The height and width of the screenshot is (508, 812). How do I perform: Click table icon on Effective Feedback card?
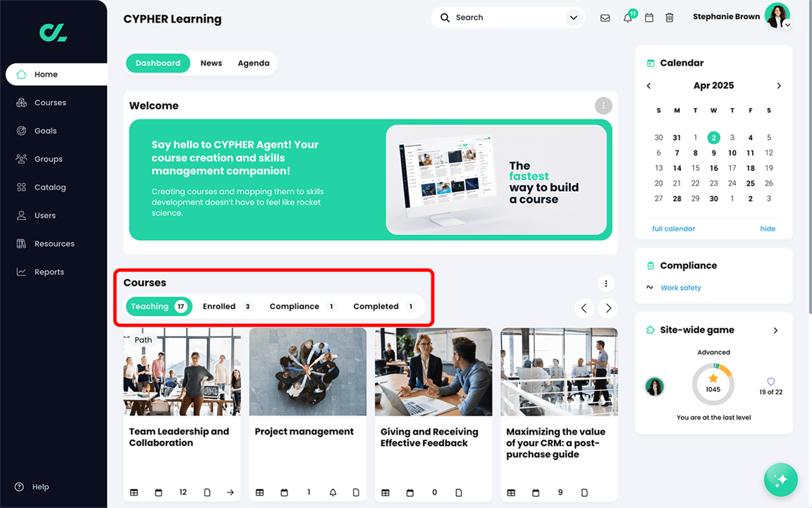[386, 492]
